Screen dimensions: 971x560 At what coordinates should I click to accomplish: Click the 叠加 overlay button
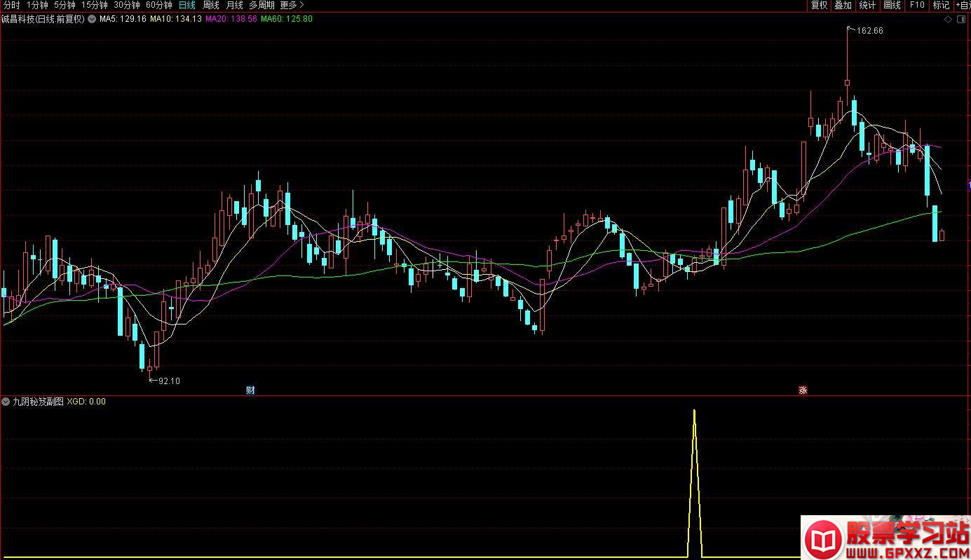click(x=843, y=5)
